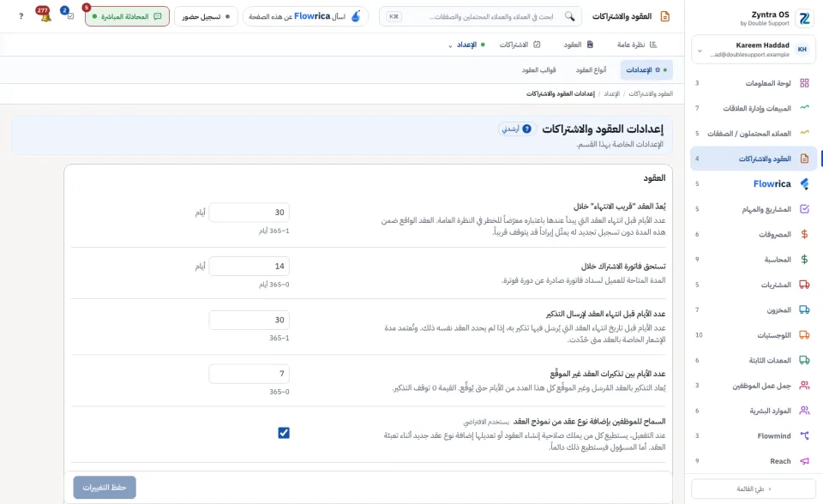This screenshot has height=504, width=823.
Task: Click the المبيعات وإدارة العلاقات sidebar icon
Action: [x=804, y=108]
